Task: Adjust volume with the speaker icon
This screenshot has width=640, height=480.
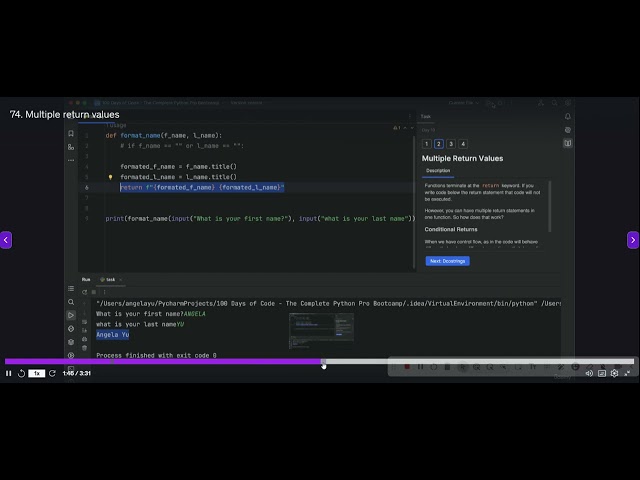Action: point(589,373)
